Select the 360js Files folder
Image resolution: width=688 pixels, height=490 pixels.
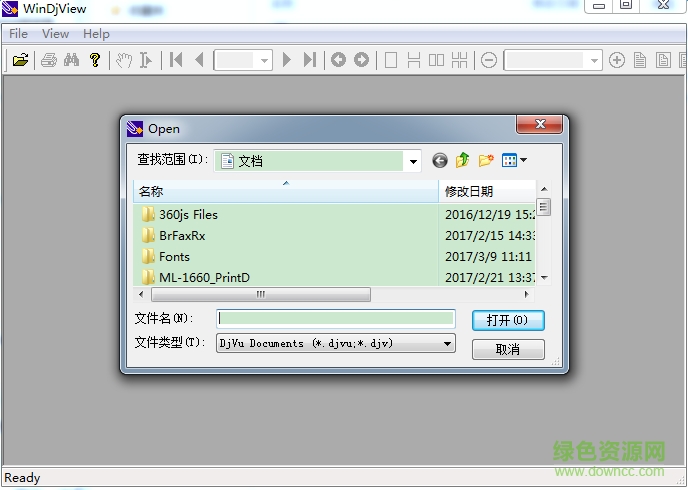click(x=188, y=215)
